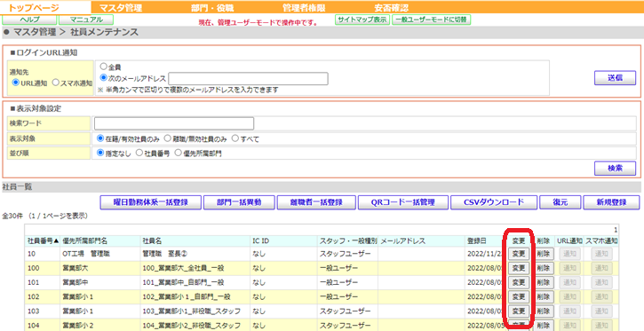Click 102_営業部小1_自部門_一般 name cell
Image resolution: width=644 pixels, height=331 pixels.
tap(187, 297)
